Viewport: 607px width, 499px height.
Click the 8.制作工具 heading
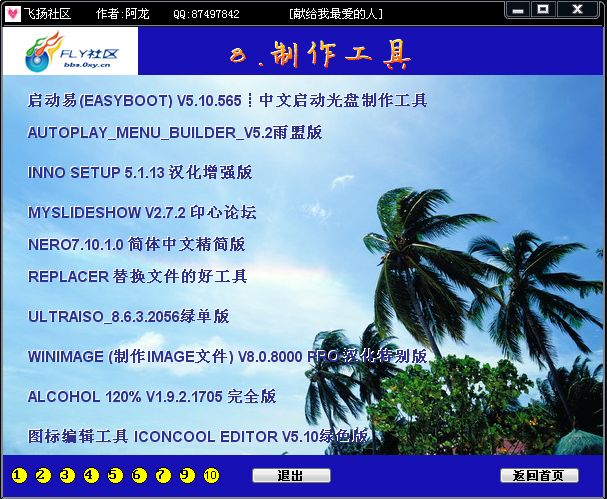pyautogui.click(x=320, y=55)
